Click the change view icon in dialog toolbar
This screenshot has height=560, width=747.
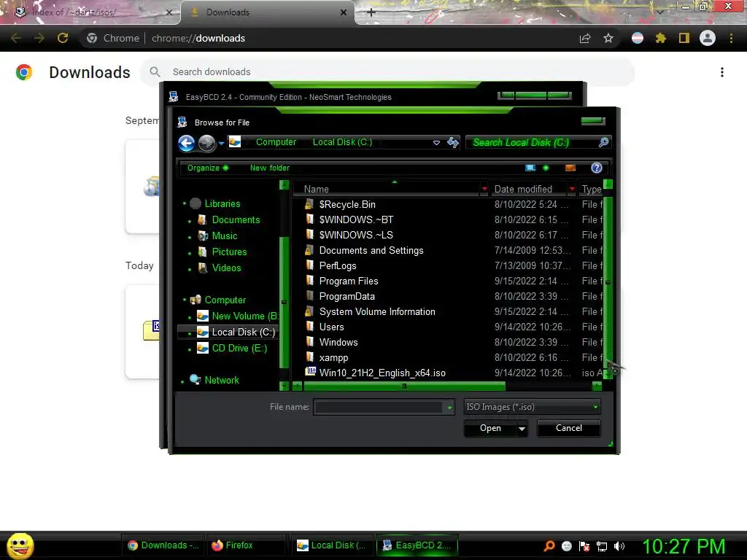coord(530,168)
